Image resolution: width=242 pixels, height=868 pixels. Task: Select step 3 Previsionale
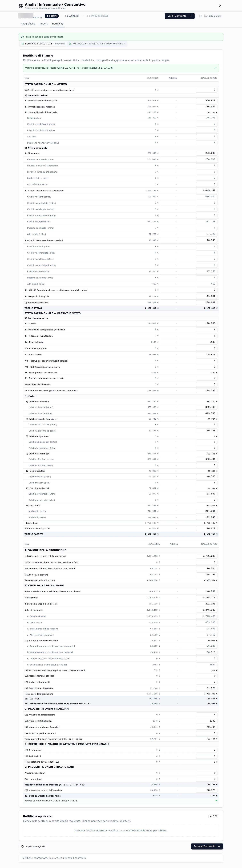(98, 16)
